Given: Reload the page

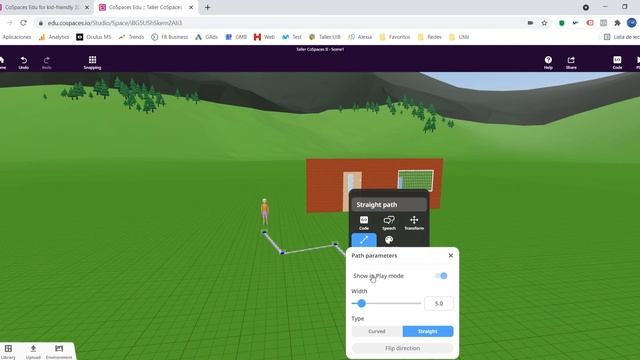Looking at the screenshot, I should click(x=23, y=23).
